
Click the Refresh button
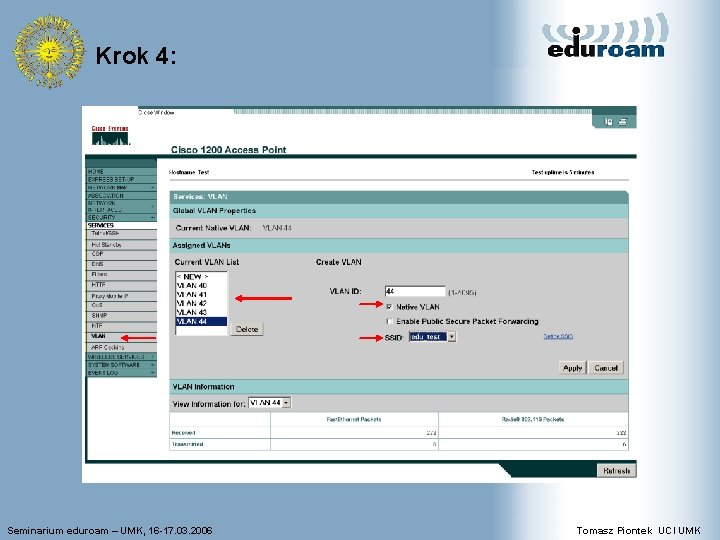coord(616,471)
